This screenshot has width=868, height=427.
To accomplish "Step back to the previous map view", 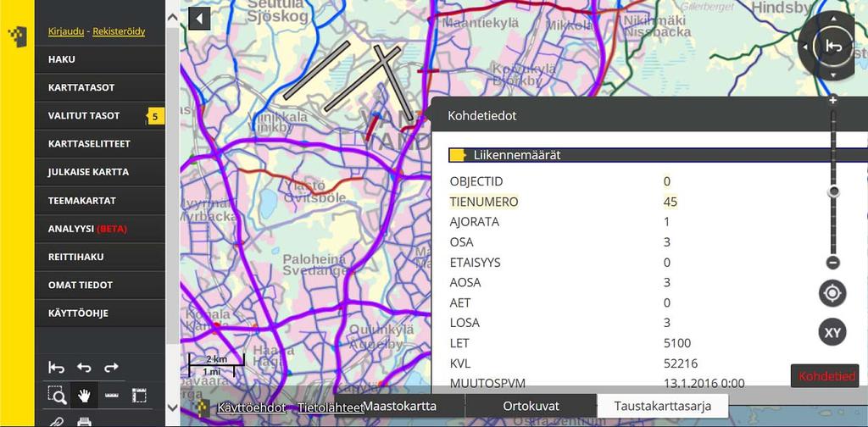I will (x=84, y=367).
